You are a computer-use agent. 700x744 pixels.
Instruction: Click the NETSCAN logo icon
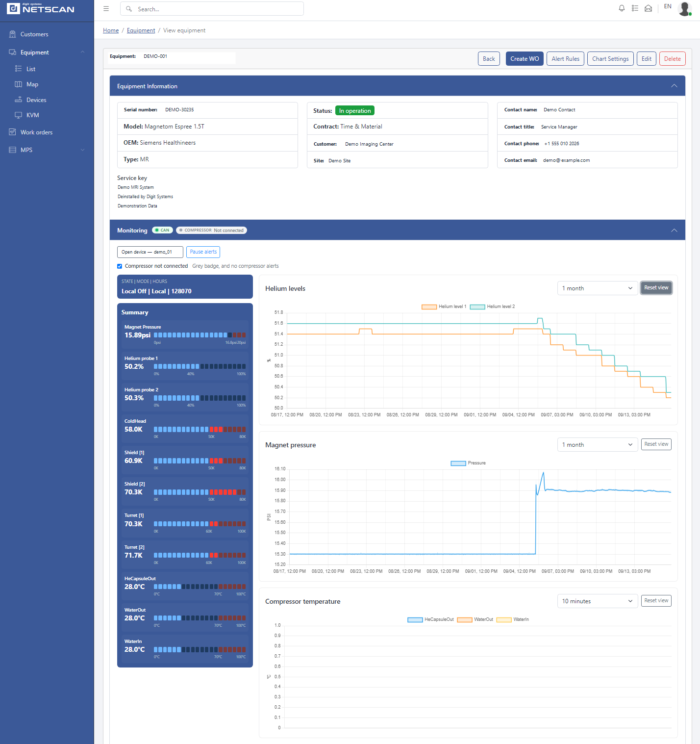pyautogui.click(x=13, y=8)
